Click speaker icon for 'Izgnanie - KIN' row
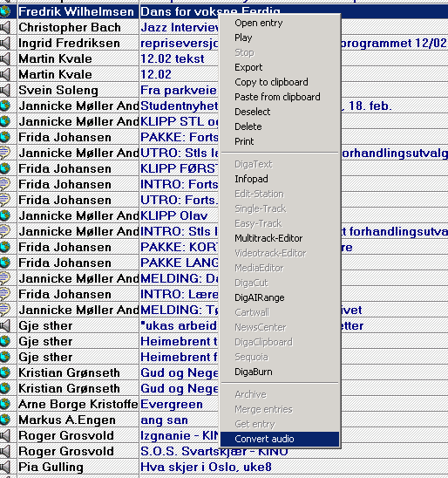The height and width of the screenshot is (478, 448). [5, 435]
